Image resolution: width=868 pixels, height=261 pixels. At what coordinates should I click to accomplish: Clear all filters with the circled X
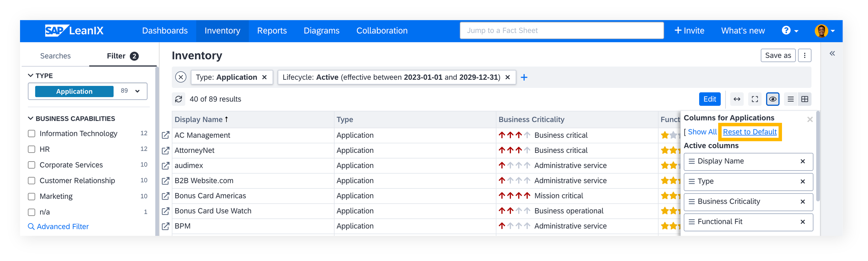point(181,77)
